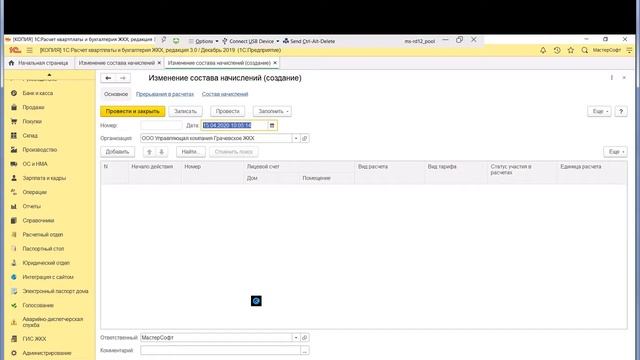This screenshot has width=640, height=360.
Task: Open notifications bell icon
Action: (543, 50)
